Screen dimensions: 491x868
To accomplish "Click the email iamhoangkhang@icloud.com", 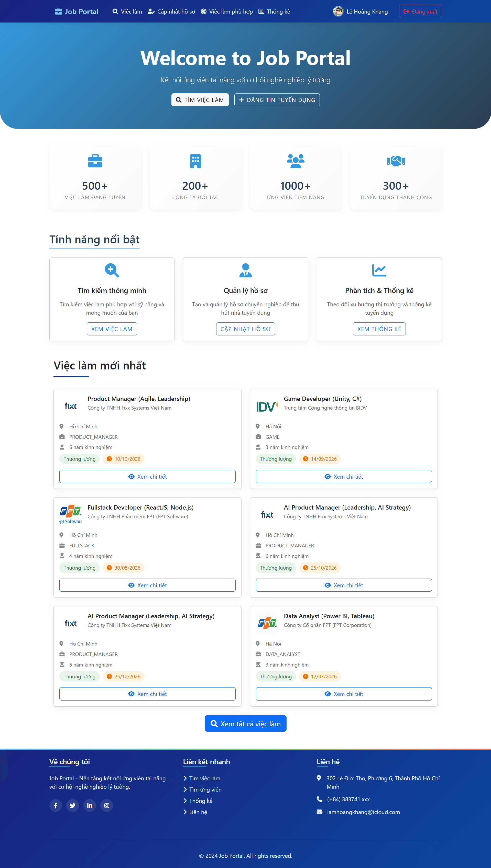I will [364, 812].
